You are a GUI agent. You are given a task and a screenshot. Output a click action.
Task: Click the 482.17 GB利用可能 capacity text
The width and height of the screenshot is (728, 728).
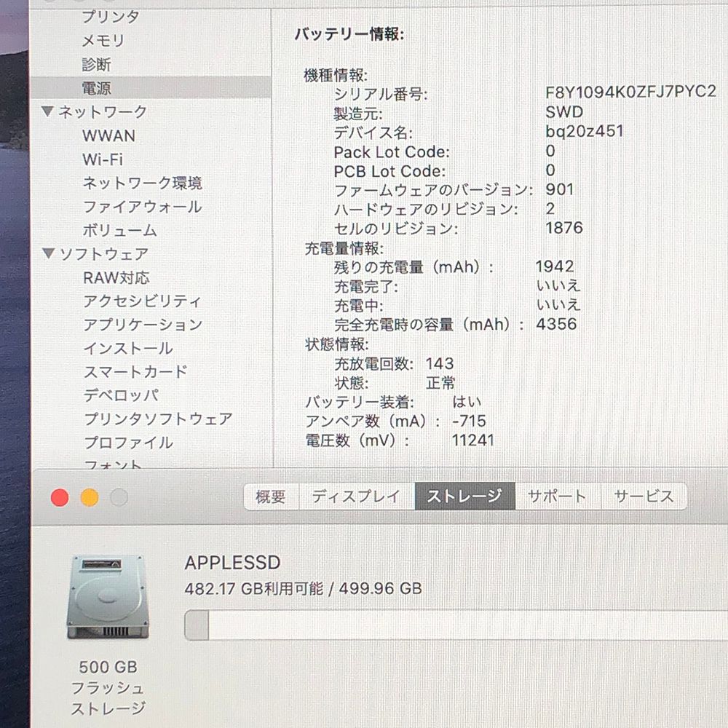[x=253, y=589]
